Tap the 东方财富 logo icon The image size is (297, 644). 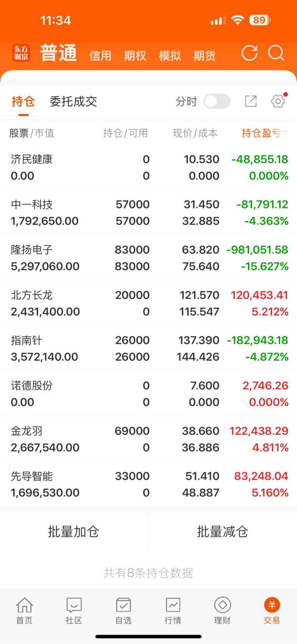coord(21,53)
